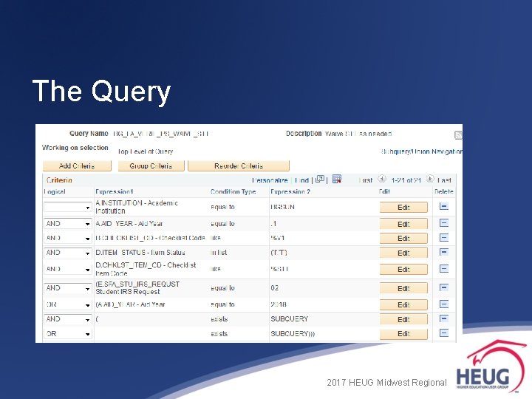Screen dimensions: 532x399
Task: Edit the Checklist Code like row
Action: tap(403, 238)
